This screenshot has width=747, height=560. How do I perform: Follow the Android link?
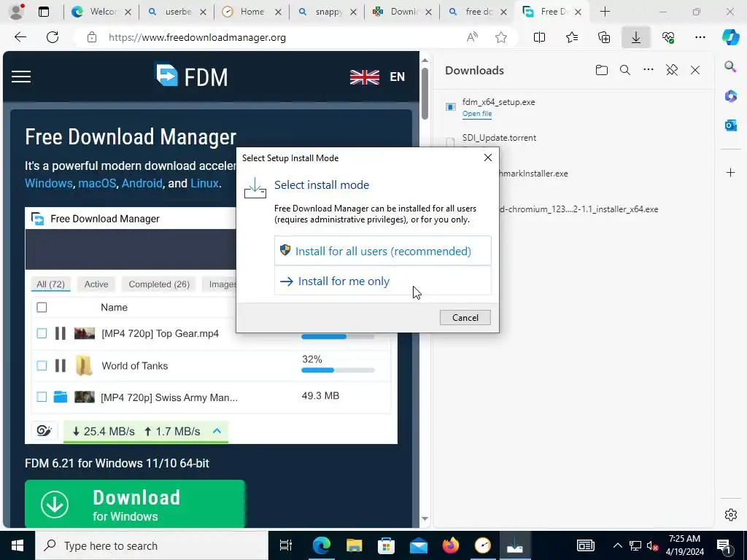click(x=142, y=183)
